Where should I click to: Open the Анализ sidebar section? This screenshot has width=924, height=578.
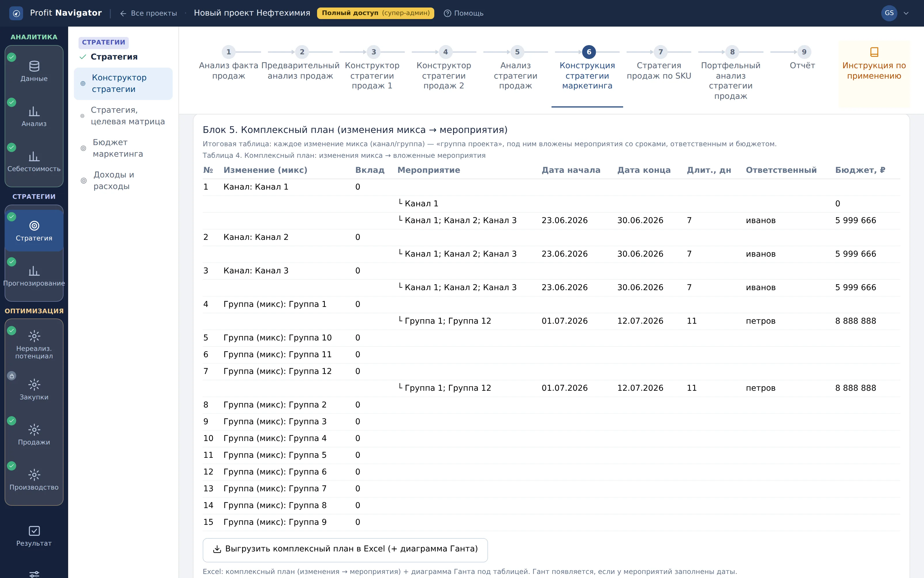pos(34,116)
